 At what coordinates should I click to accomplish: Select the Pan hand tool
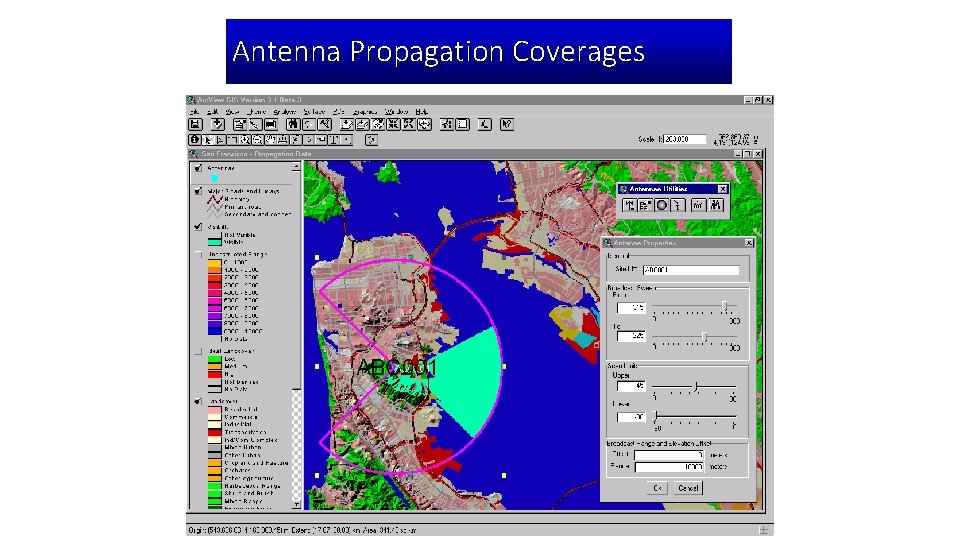(x=270, y=140)
